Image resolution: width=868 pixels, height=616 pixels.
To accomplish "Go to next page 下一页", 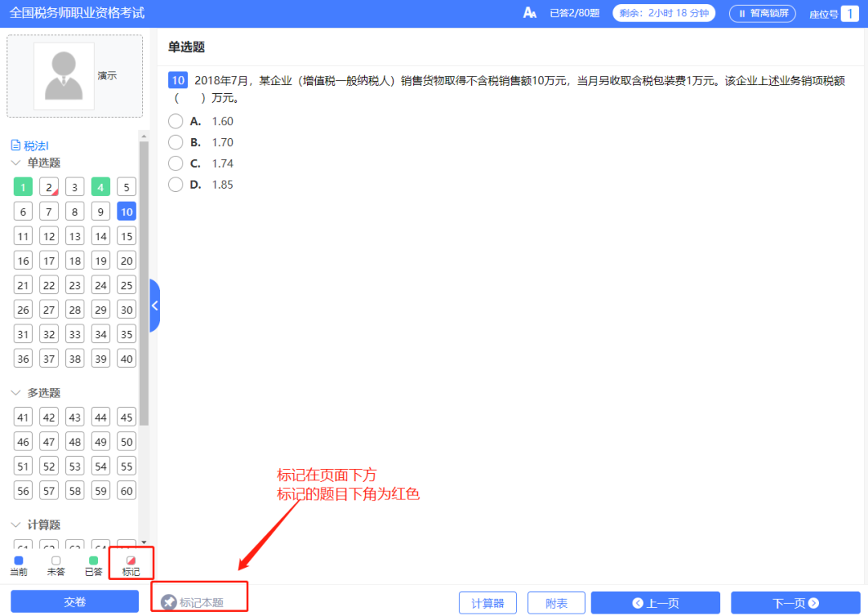I will [796, 602].
